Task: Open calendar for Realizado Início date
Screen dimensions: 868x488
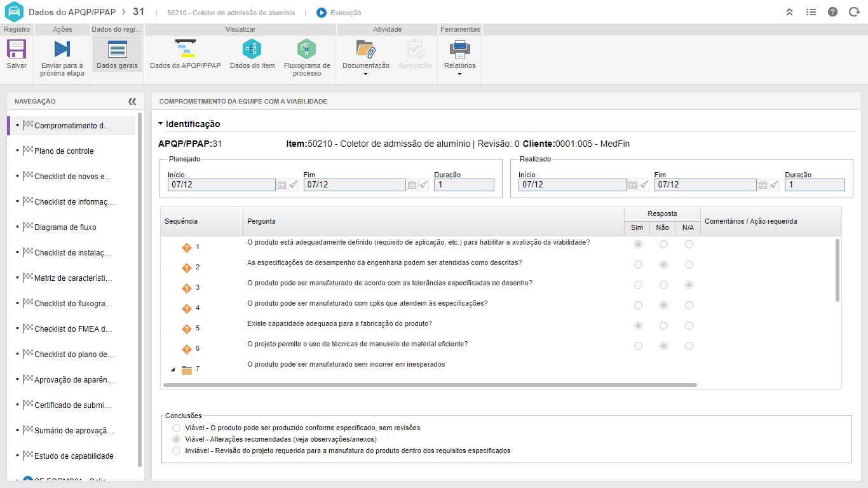Action: (x=633, y=185)
